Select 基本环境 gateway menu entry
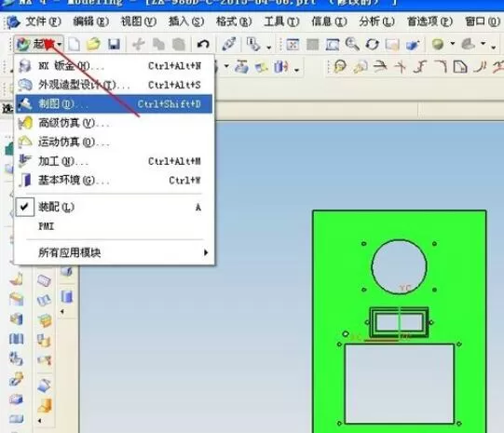The image size is (504, 433). (114, 180)
